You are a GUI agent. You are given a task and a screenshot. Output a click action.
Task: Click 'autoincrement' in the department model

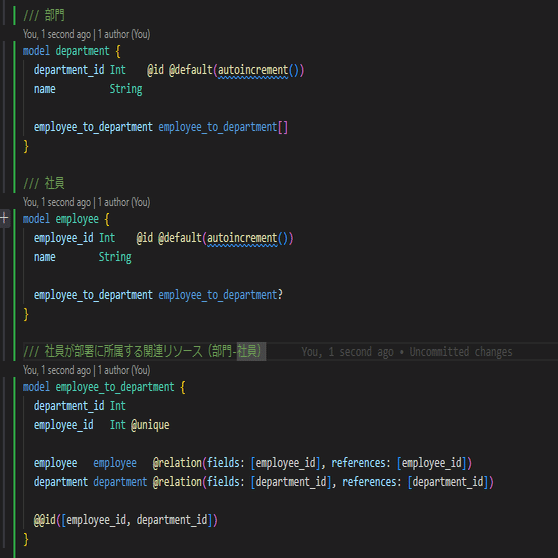pos(253,70)
